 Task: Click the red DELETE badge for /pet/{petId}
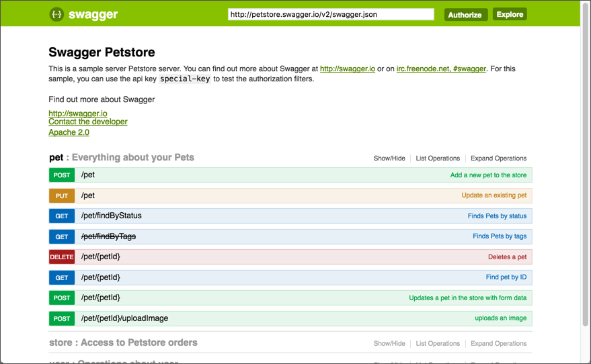pyautogui.click(x=62, y=257)
